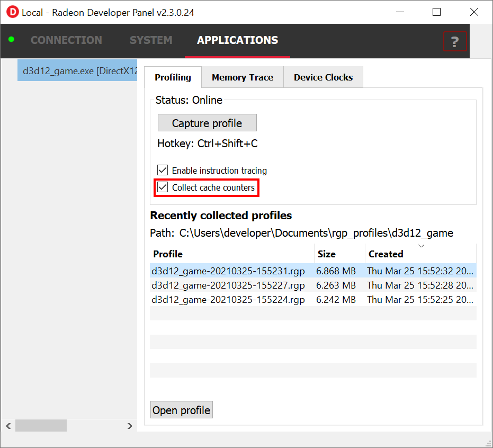
Task: Click the green connection status indicator
Action: tap(12, 40)
